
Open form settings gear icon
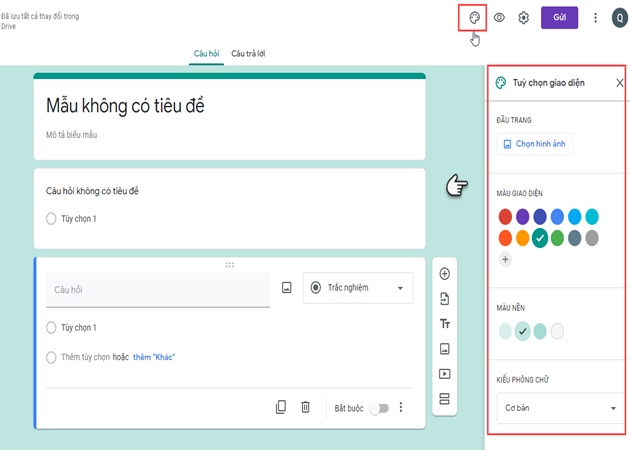[524, 18]
